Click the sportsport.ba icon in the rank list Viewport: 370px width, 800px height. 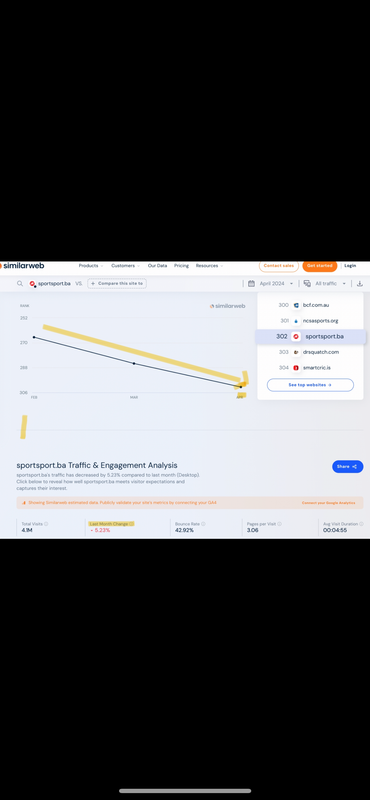[296, 336]
